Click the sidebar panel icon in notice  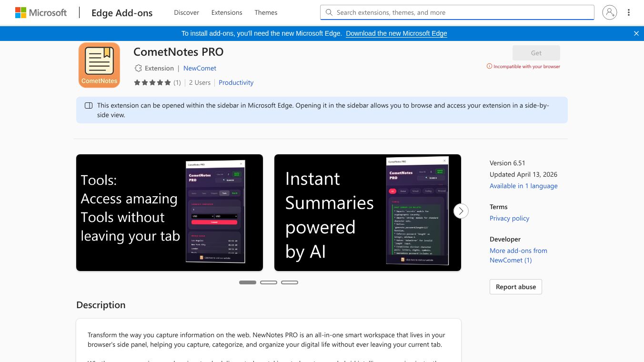pos(89,105)
